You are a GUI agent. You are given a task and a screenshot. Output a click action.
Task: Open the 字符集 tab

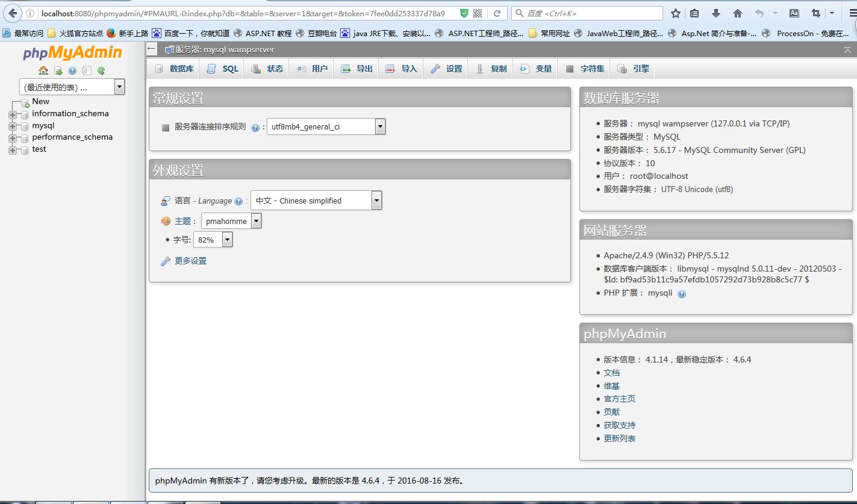[585, 69]
